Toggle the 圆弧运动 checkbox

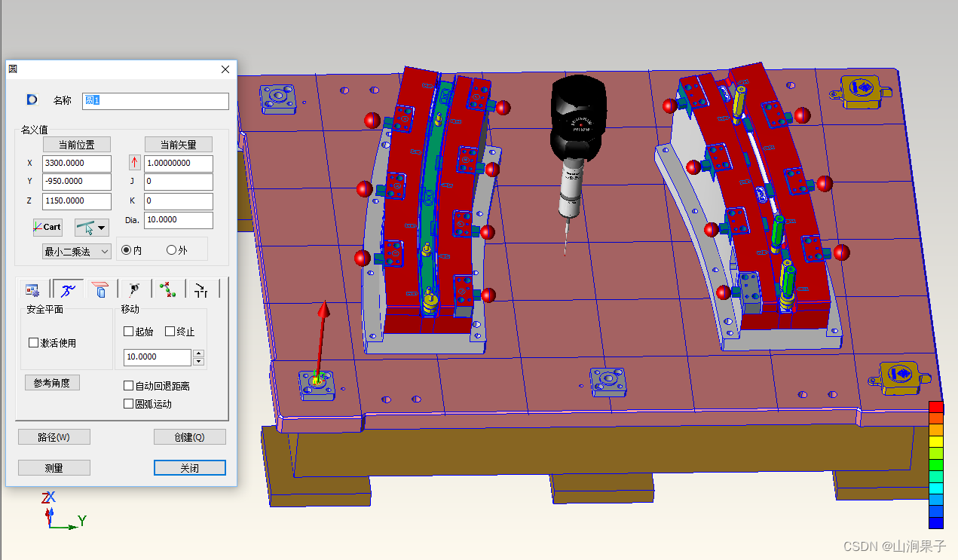point(128,404)
